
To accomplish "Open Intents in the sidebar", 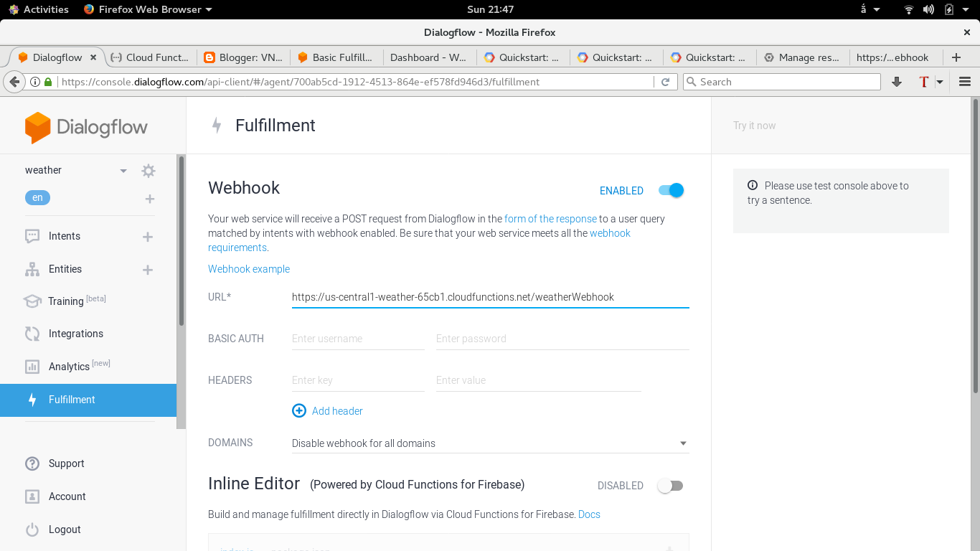I will [x=65, y=236].
